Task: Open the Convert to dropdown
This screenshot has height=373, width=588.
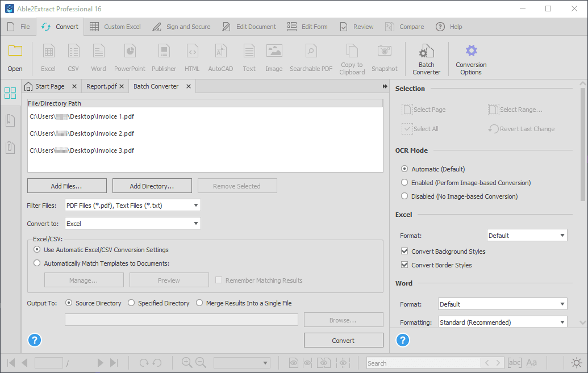Action: 133,224
